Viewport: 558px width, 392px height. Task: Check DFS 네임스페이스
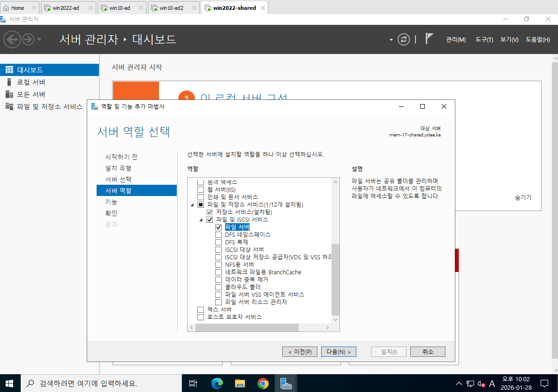219,235
